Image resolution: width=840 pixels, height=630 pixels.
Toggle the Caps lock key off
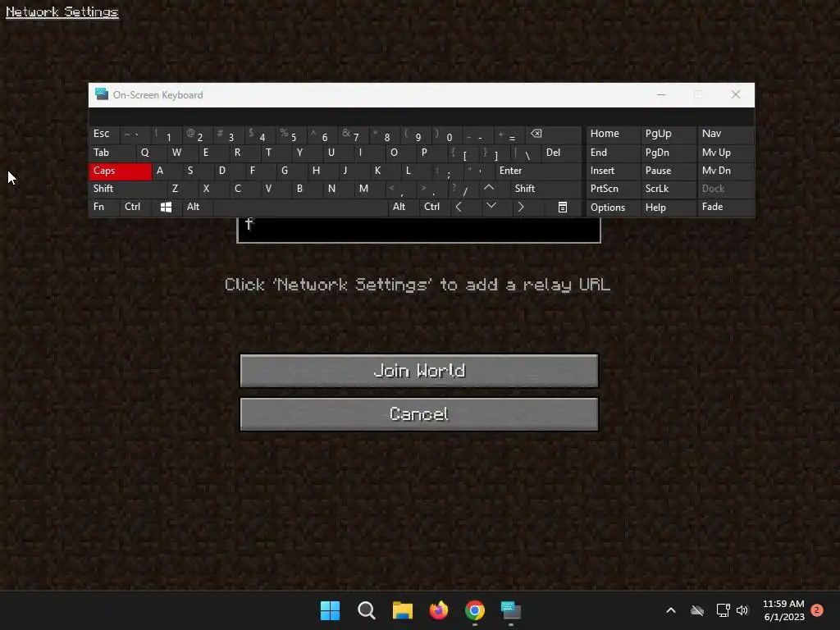coord(120,171)
